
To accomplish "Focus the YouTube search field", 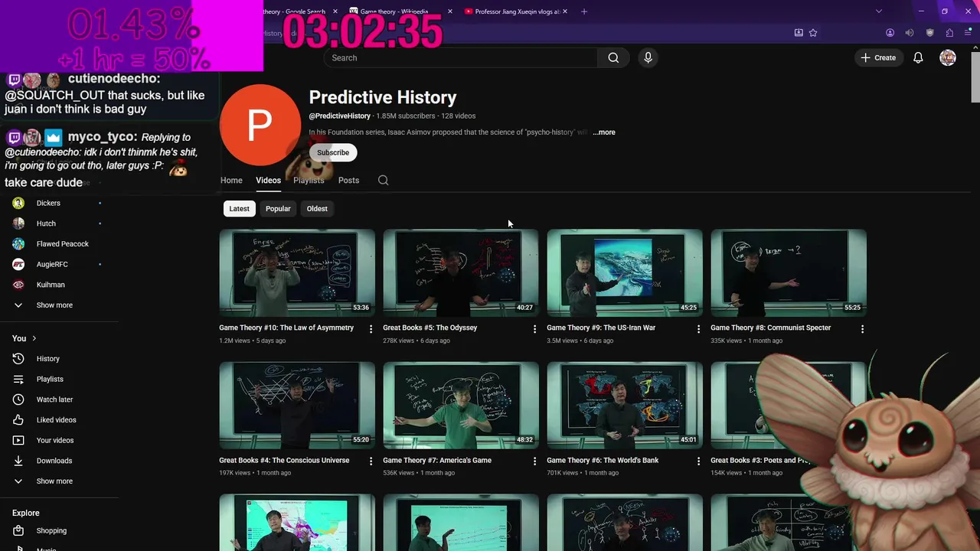I will point(460,57).
